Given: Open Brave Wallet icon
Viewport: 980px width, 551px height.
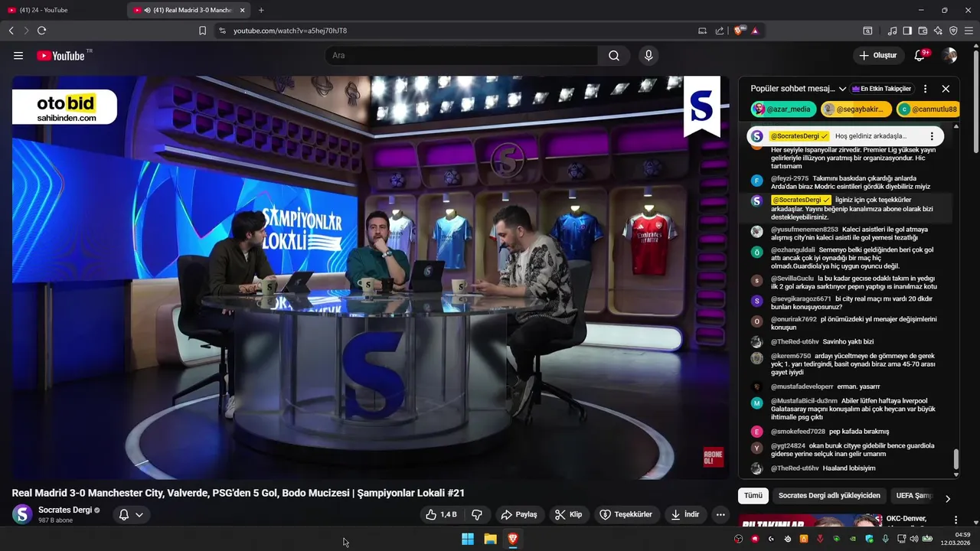Looking at the screenshot, I should 923,31.
